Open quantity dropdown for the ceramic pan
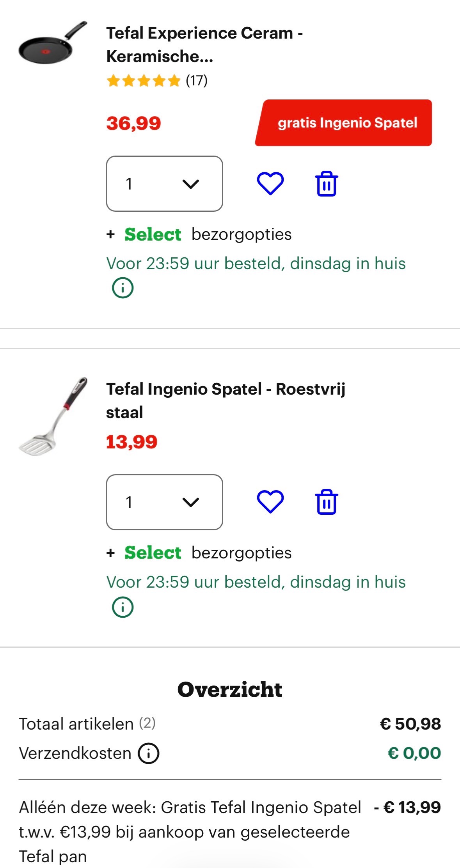This screenshot has width=460, height=868. coord(165,184)
